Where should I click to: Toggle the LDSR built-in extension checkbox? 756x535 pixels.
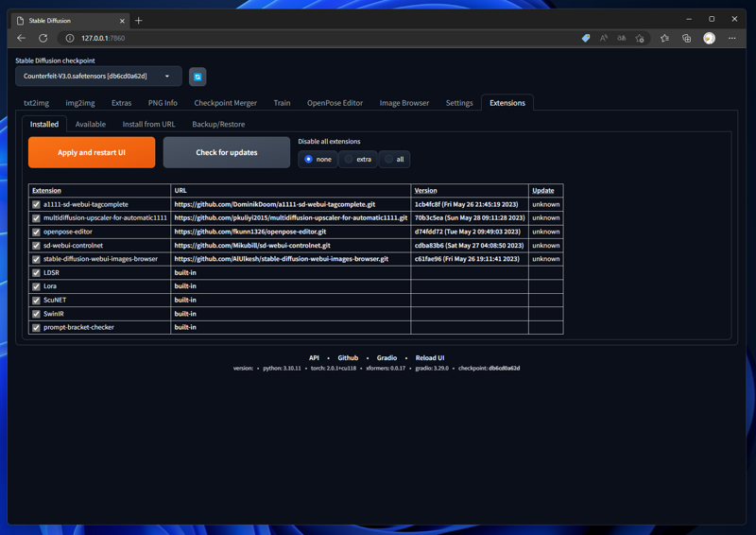tap(37, 272)
